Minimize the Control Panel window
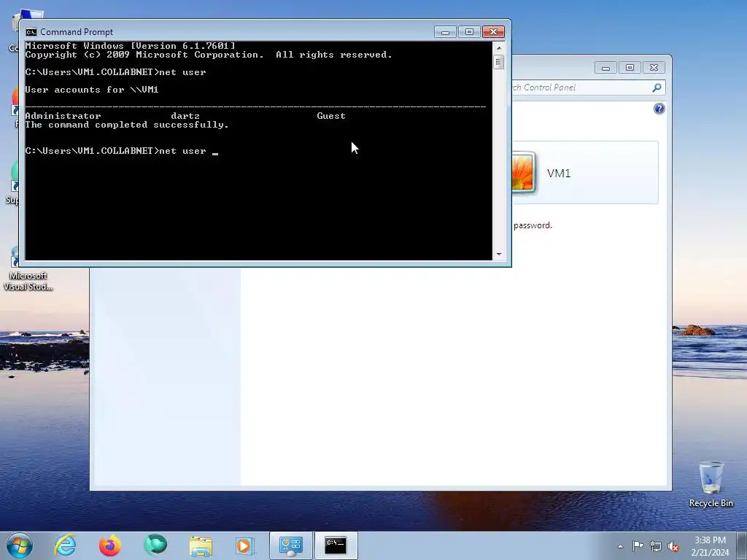This screenshot has width=747, height=560. (605, 68)
